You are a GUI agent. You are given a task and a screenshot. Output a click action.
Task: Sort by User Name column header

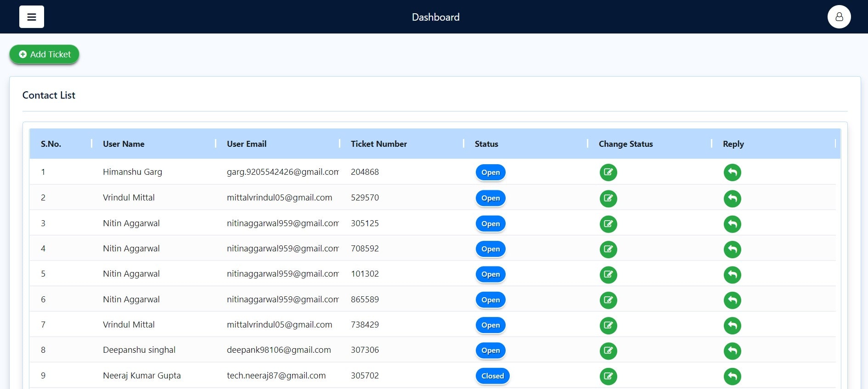pos(124,144)
